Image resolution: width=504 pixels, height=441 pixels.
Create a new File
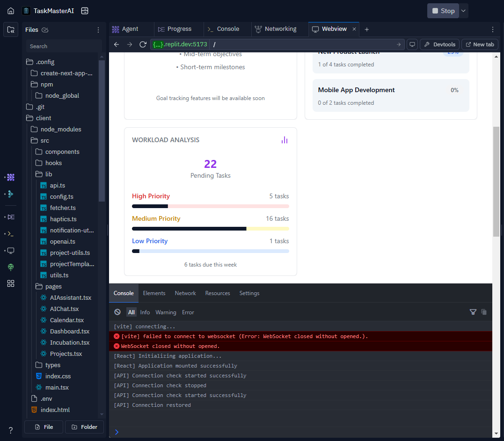[44, 427]
